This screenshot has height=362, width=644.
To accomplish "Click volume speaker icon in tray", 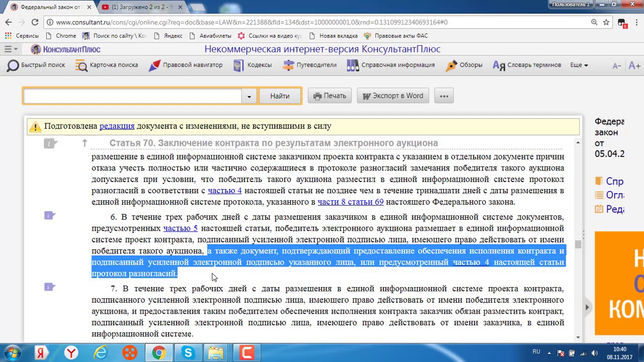I will pos(594,352).
